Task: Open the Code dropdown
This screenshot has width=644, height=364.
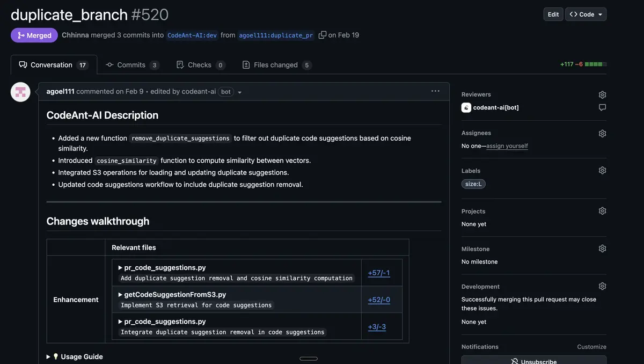Action: coord(586,14)
